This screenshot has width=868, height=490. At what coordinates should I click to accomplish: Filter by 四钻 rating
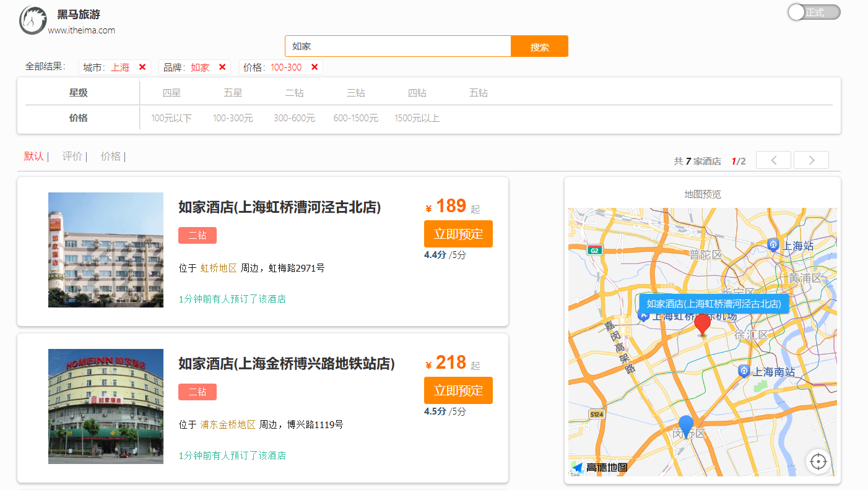click(417, 93)
